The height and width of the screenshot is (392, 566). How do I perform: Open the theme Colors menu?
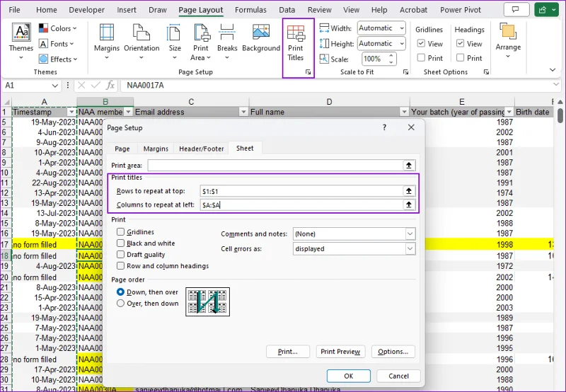pyautogui.click(x=58, y=28)
